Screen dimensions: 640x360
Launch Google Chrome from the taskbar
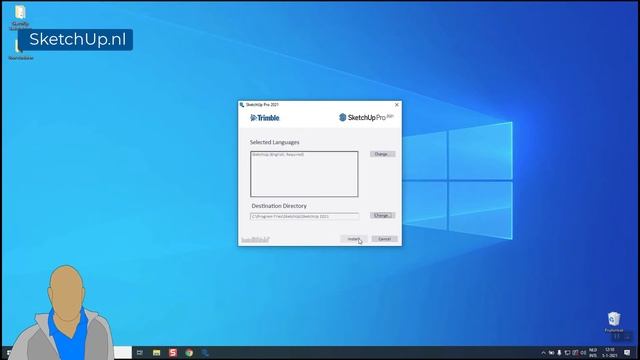tap(189, 353)
